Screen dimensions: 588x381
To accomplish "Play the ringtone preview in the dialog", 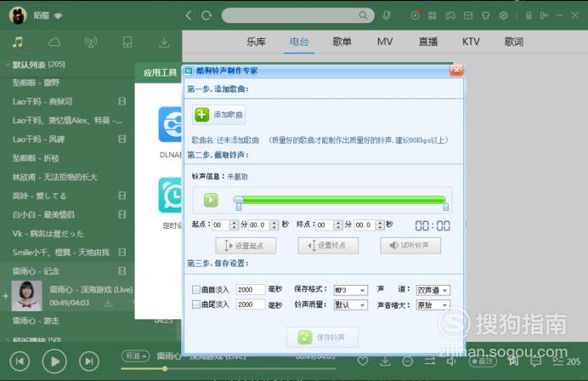I will (211, 200).
